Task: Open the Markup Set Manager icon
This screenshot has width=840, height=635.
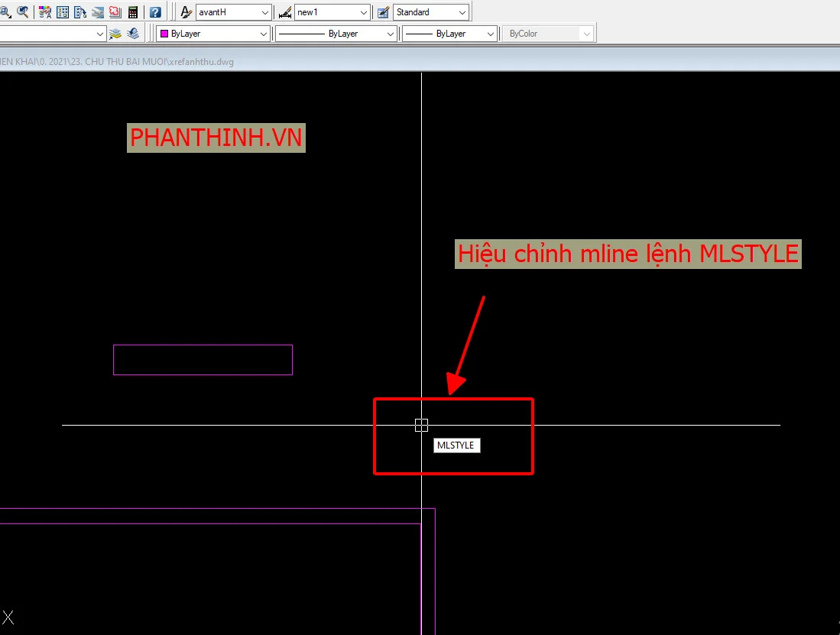Action: tap(115, 11)
